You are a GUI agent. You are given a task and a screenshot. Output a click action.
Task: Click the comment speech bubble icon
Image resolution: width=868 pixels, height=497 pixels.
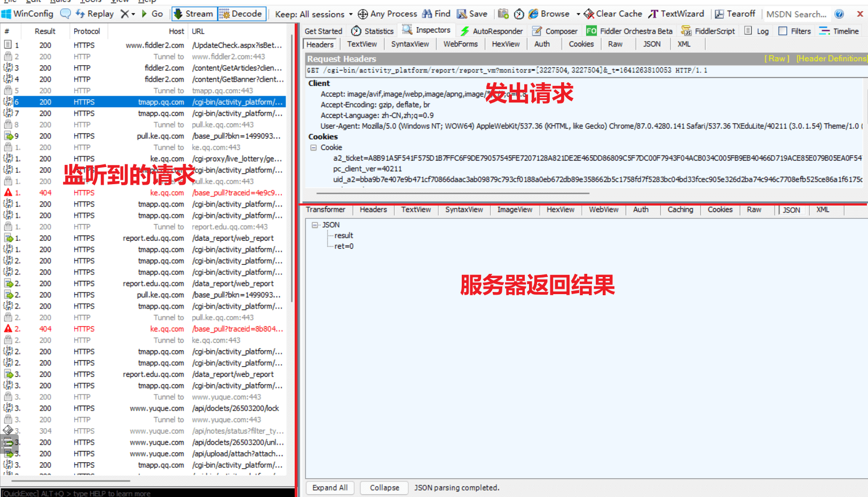click(x=65, y=14)
